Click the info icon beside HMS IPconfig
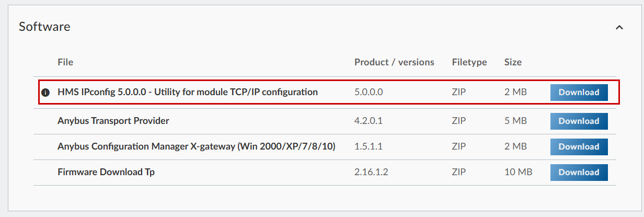This screenshot has width=644, height=217. (x=45, y=93)
